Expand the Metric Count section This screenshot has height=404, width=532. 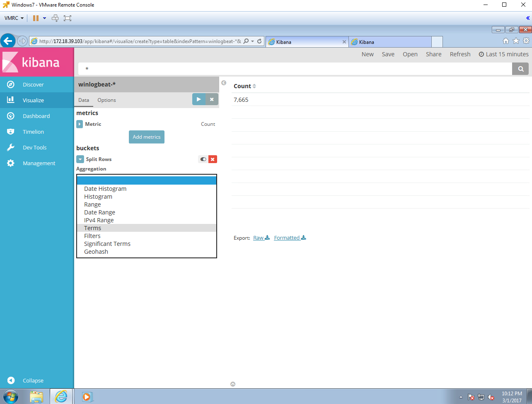tap(80, 124)
